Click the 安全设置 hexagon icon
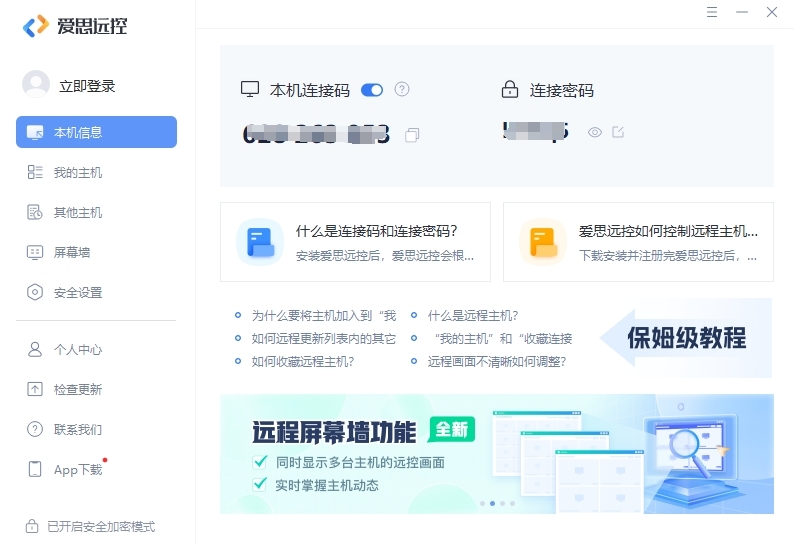794x544 pixels. (x=35, y=292)
